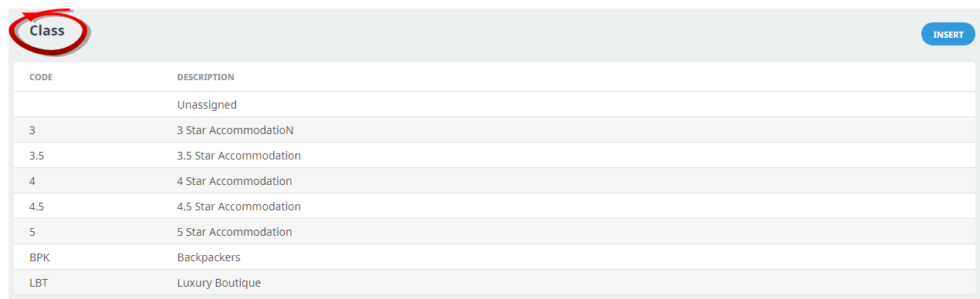
Task: Click code cell 4
Action: (32, 181)
